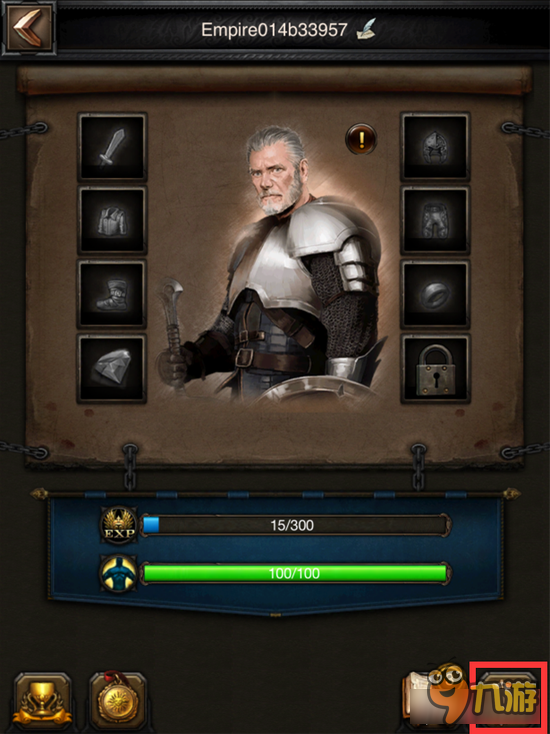Select the ring accessory slot
The width and height of the screenshot is (550, 734).
coord(435,294)
